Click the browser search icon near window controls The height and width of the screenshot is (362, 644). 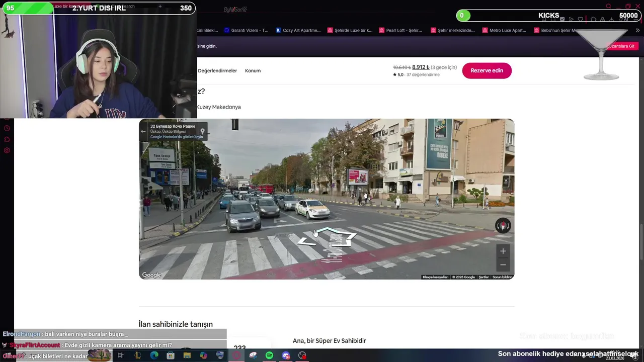(x=608, y=7)
